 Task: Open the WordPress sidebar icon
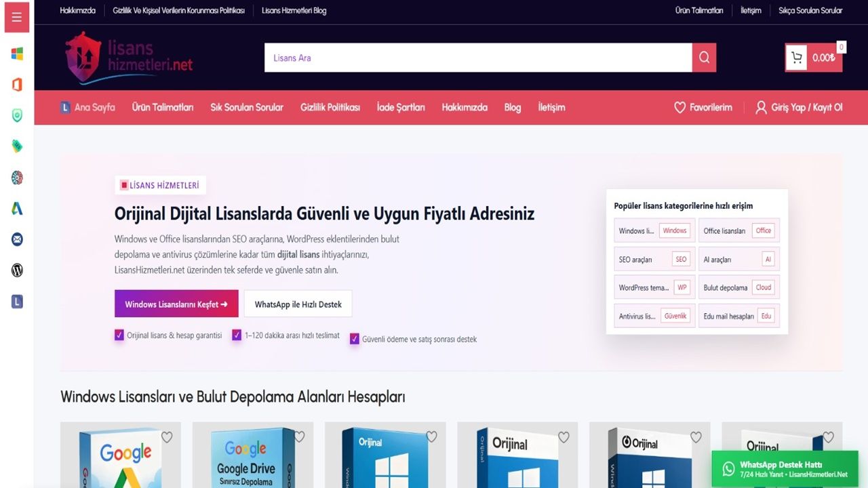click(17, 270)
